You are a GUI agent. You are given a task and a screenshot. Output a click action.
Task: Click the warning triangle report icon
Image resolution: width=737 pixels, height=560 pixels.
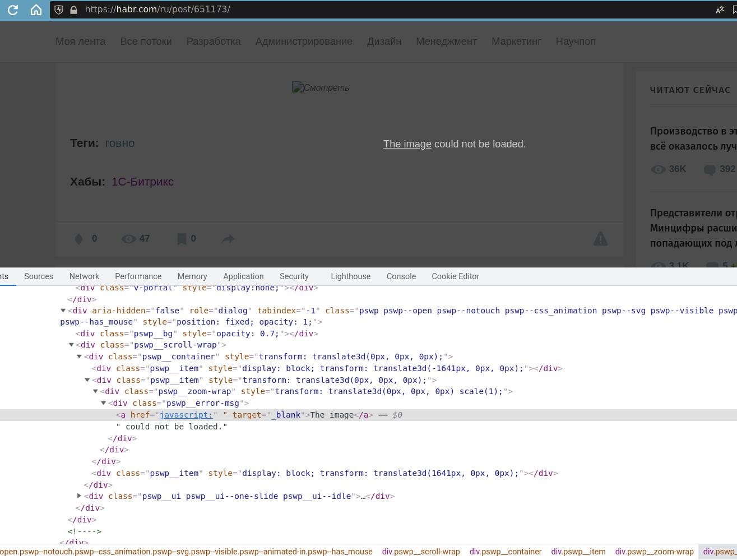click(600, 239)
